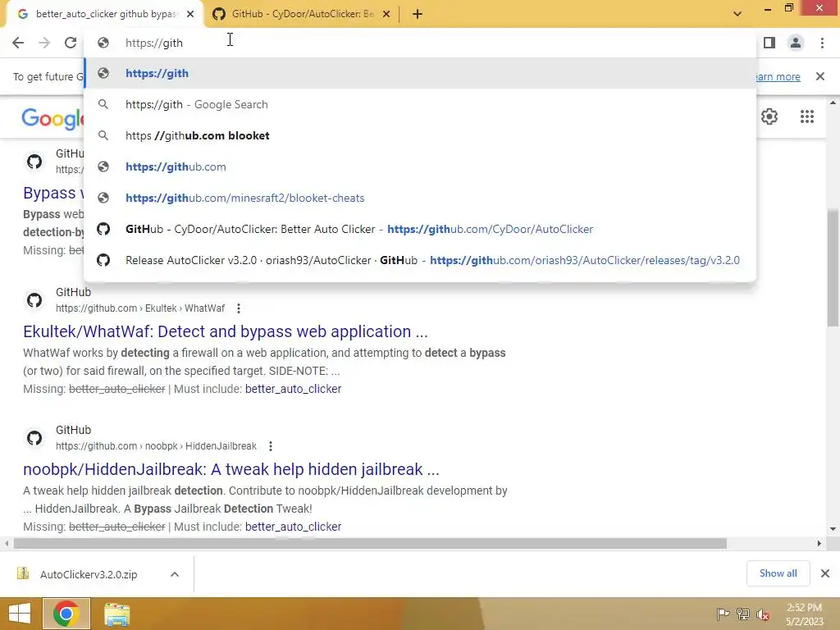This screenshot has width=840, height=630.
Task: Switch to the GitHub CyDoor/AutoClicker tab
Action: (301, 14)
